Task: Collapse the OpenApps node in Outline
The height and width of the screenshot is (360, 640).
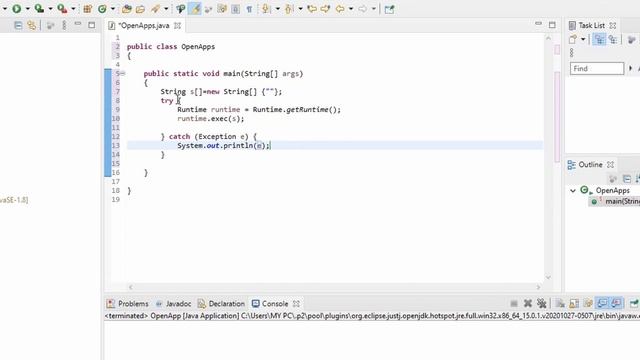Action: pyautogui.click(x=573, y=191)
